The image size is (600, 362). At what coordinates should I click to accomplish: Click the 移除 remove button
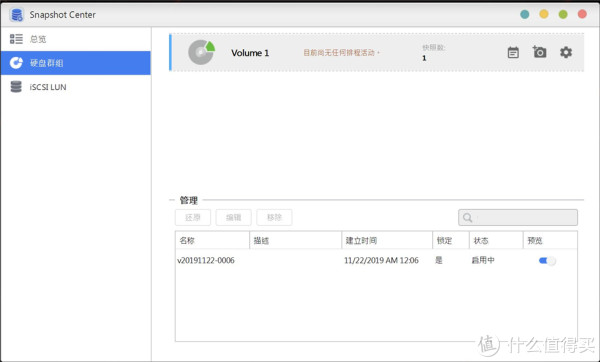tap(274, 217)
